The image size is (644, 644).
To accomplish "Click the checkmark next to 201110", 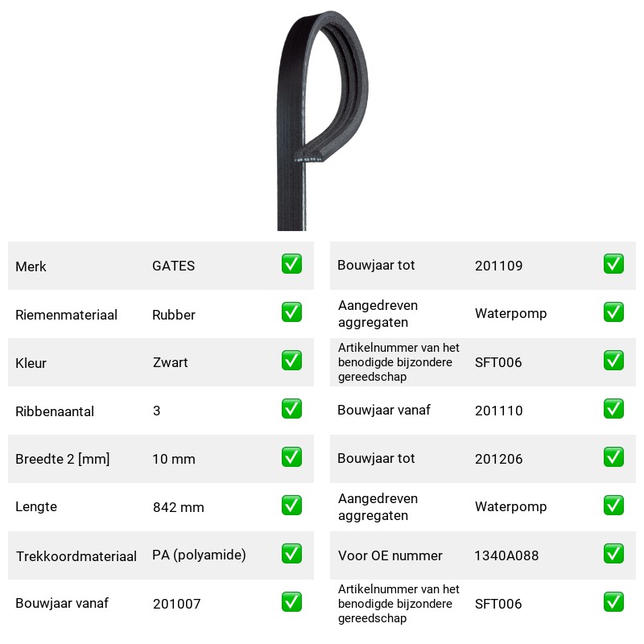I will coord(613,409).
